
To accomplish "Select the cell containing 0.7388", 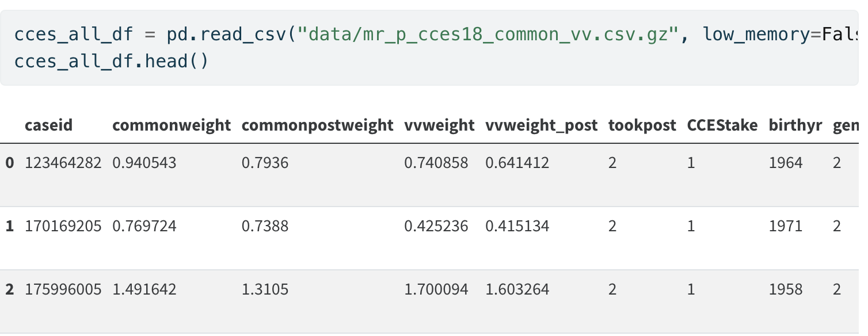I will pos(265,226).
